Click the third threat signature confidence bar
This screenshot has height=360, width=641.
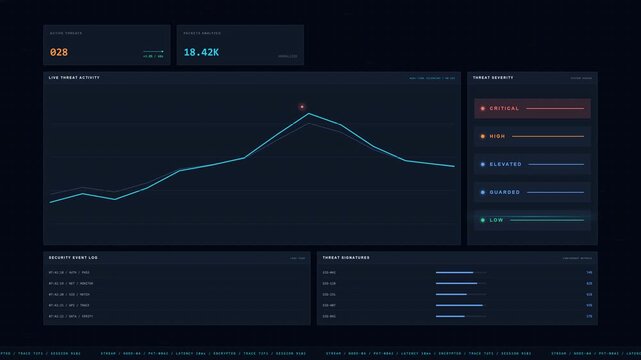click(461, 295)
